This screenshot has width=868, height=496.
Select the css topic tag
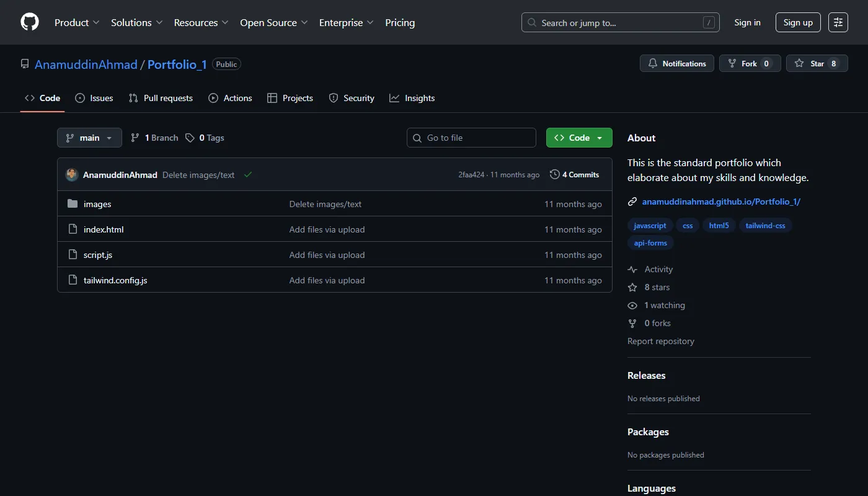tap(688, 225)
